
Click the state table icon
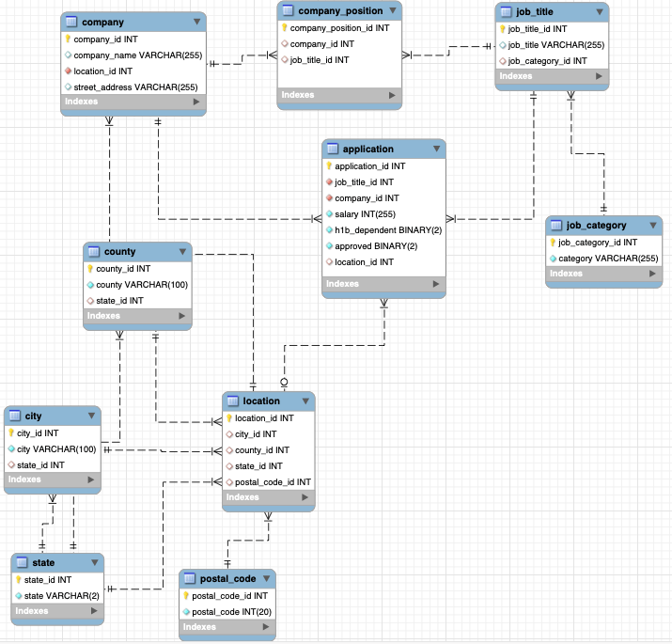22,562
